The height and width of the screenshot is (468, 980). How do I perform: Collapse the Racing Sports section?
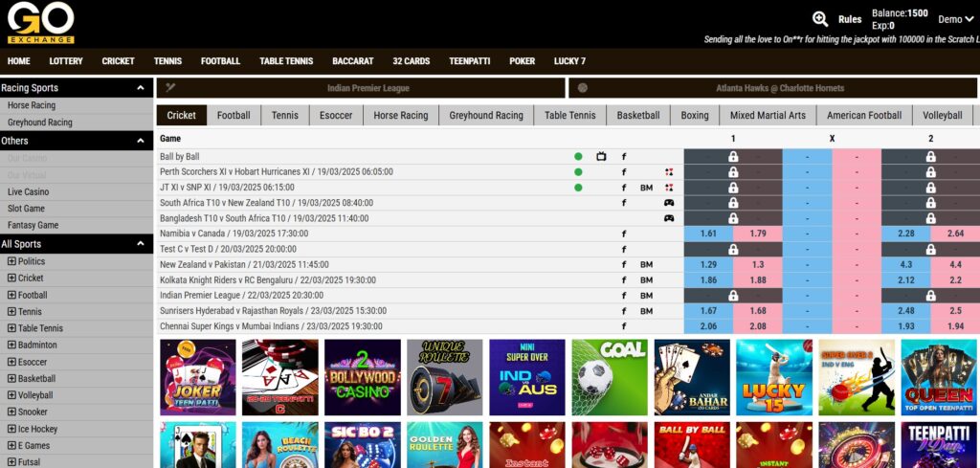click(x=141, y=88)
